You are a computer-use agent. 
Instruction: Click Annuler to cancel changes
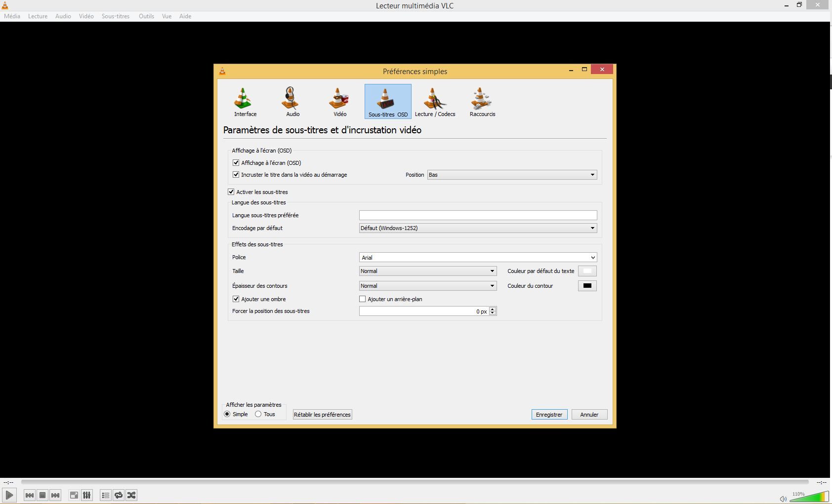click(589, 415)
